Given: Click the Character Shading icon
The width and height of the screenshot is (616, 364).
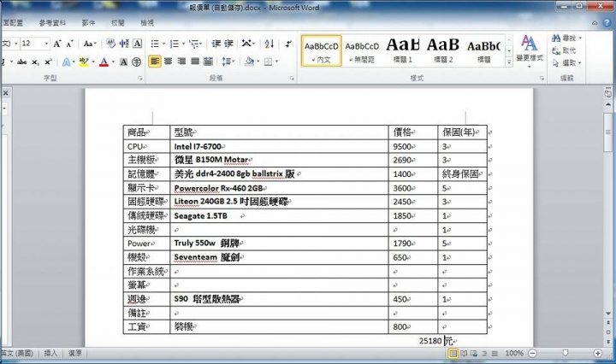Looking at the screenshot, I should coord(123,62).
